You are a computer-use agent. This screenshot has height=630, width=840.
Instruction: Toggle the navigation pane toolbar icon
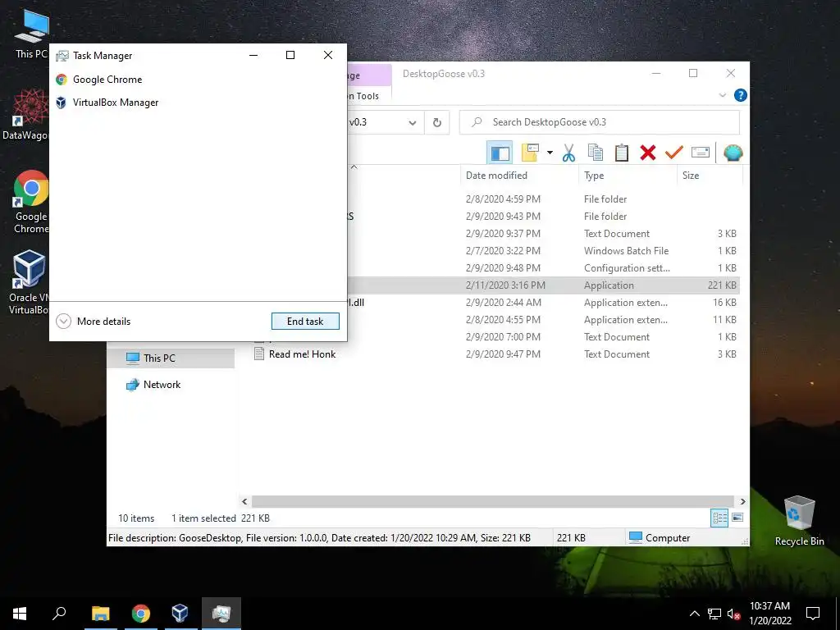click(x=500, y=153)
